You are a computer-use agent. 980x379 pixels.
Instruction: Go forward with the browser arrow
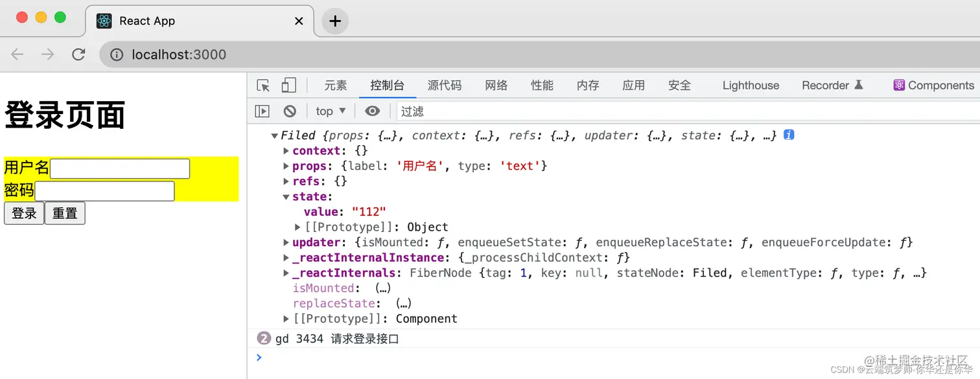[48, 54]
